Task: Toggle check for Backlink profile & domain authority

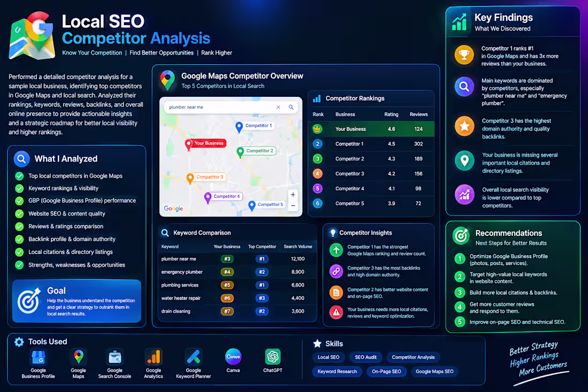Action: (19, 240)
